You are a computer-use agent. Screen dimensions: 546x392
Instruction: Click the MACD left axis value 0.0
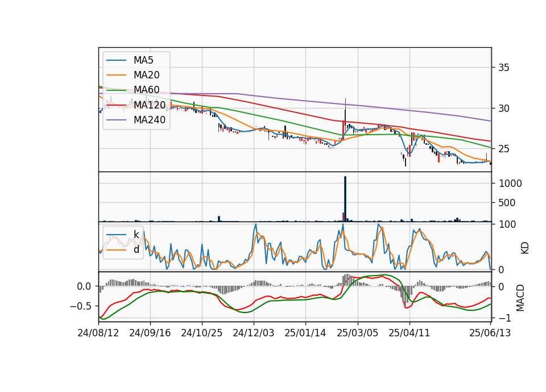click(84, 286)
